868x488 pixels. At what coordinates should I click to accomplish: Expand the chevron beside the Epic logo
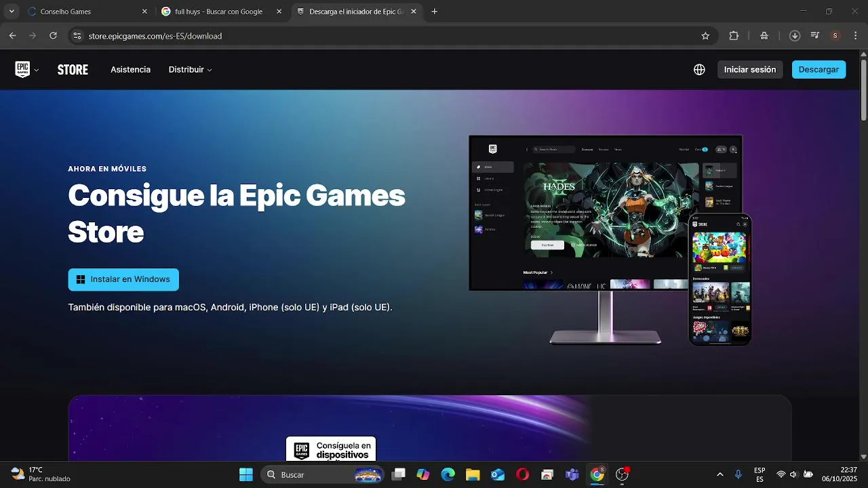[x=37, y=70]
